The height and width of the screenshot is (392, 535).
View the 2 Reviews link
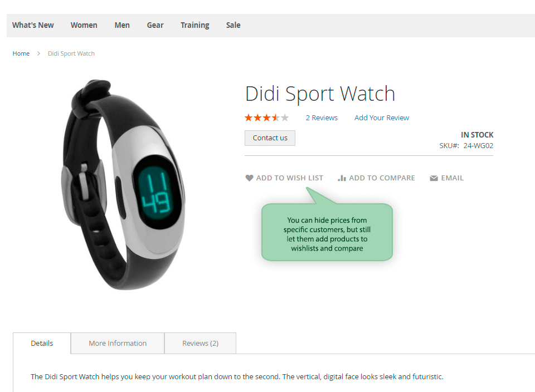322,118
